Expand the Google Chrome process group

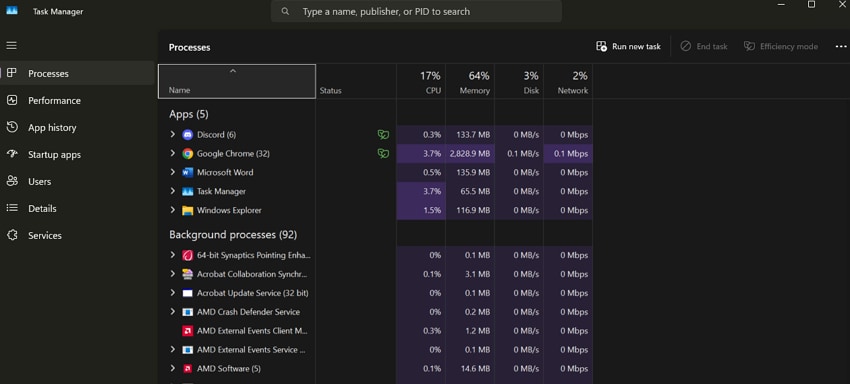[172, 153]
